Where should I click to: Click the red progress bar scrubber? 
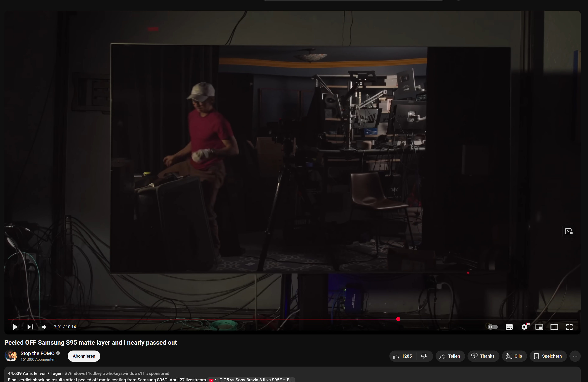tap(398, 319)
